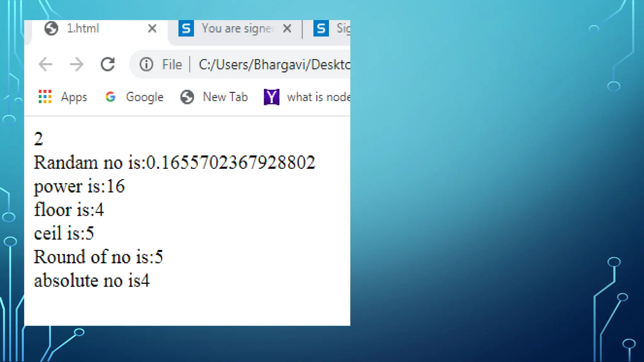Open the Yahoo Y bookmark icon
The height and width of the screenshot is (362, 644).
tap(272, 97)
